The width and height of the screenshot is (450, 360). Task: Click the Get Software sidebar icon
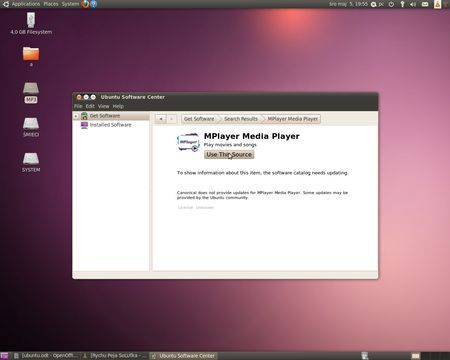84,116
